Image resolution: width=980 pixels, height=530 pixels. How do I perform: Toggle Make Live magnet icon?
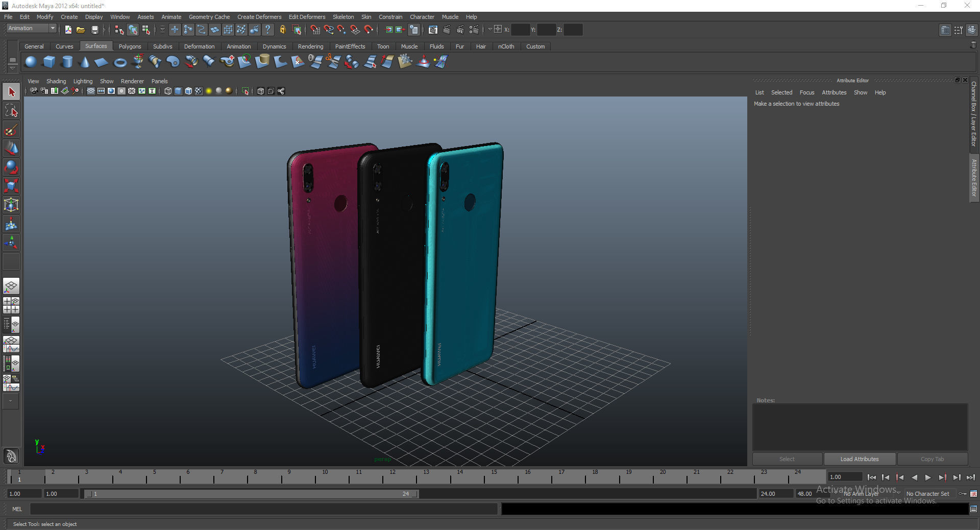[x=369, y=30]
